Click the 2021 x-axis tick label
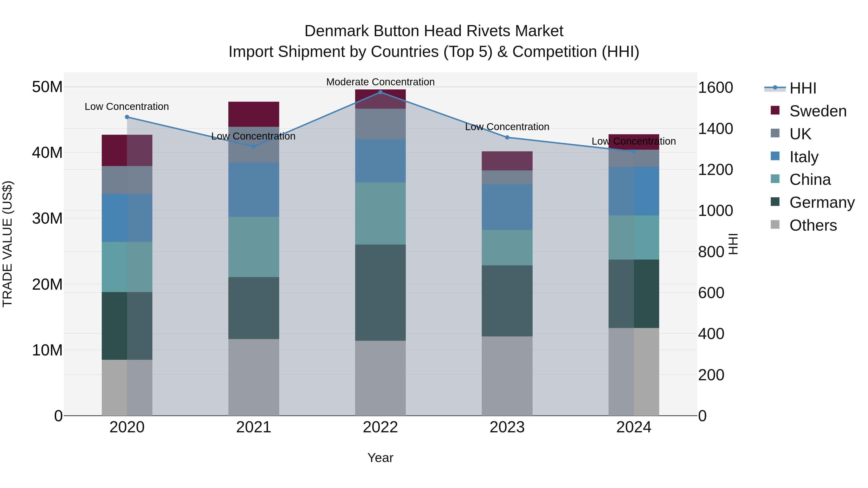This screenshot has height=488, width=868. (254, 427)
